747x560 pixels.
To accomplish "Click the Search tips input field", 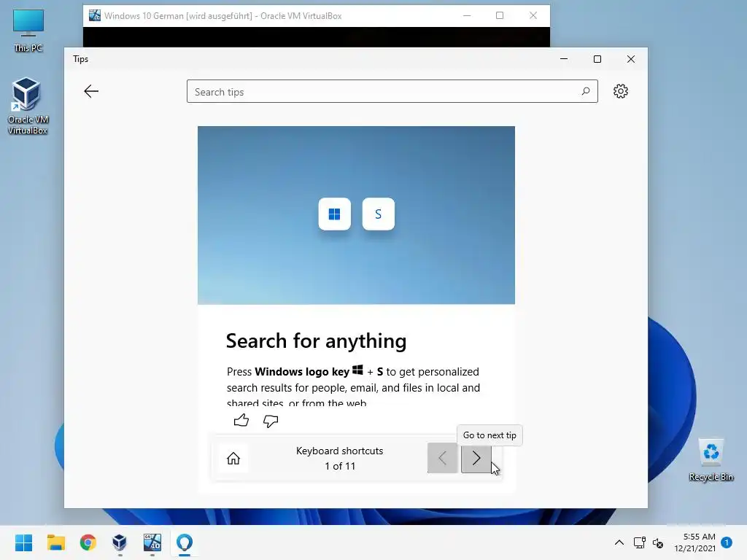I will (392, 91).
